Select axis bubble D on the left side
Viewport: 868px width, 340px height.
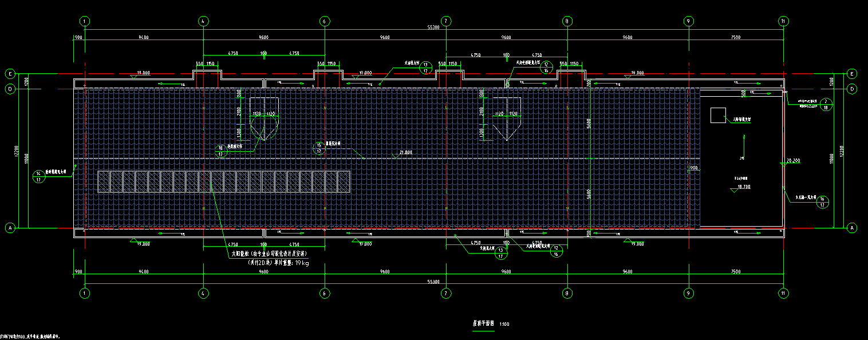click(x=10, y=89)
